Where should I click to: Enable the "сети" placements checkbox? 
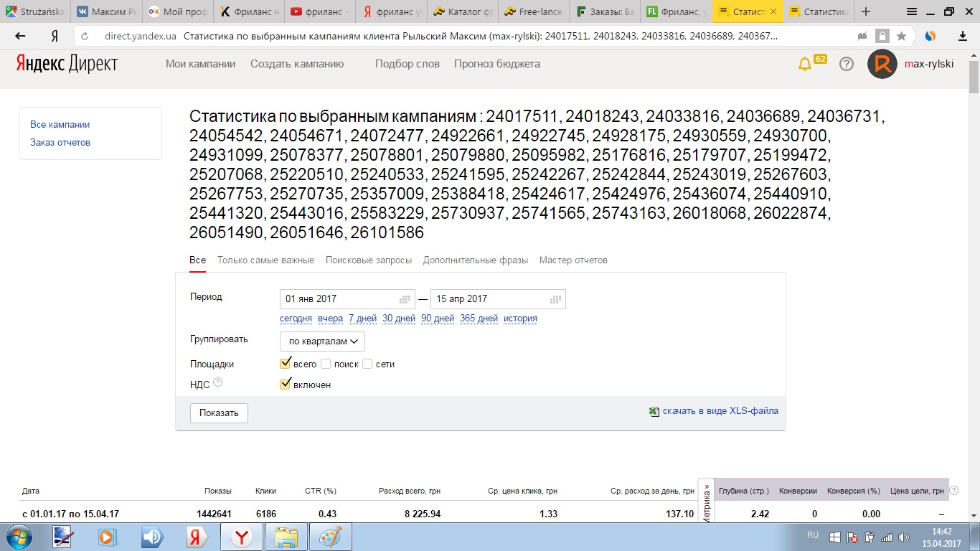[367, 364]
